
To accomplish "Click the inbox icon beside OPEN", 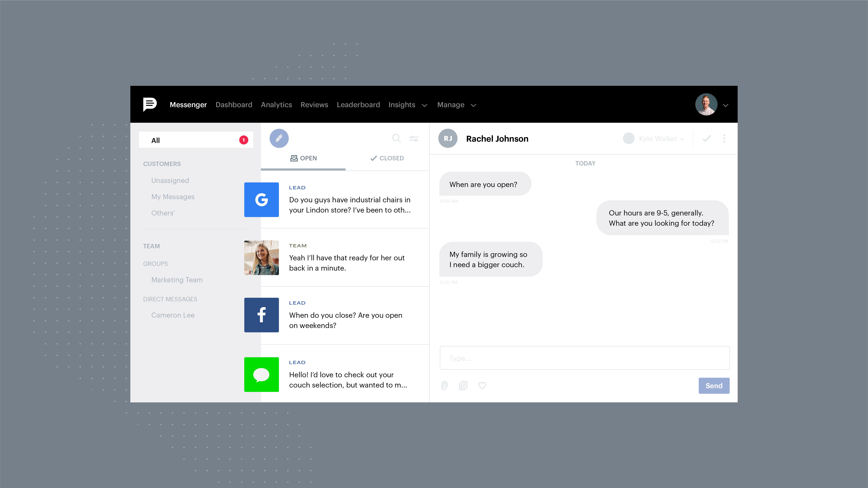I will [x=294, y=158].
